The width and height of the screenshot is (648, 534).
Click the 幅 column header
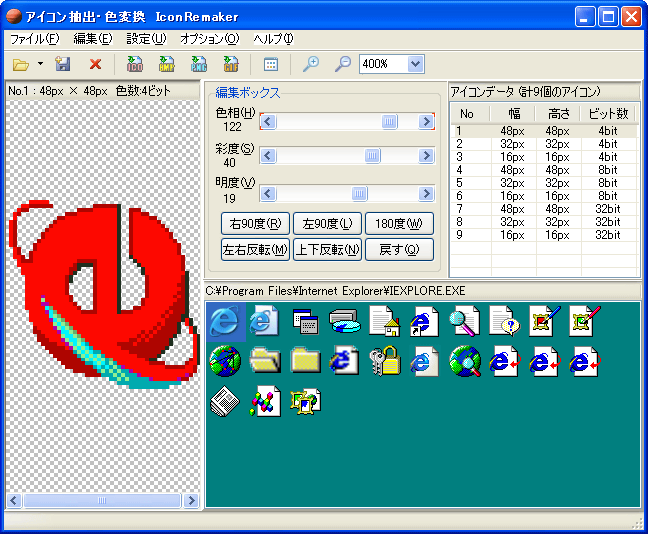pos(513,114)
